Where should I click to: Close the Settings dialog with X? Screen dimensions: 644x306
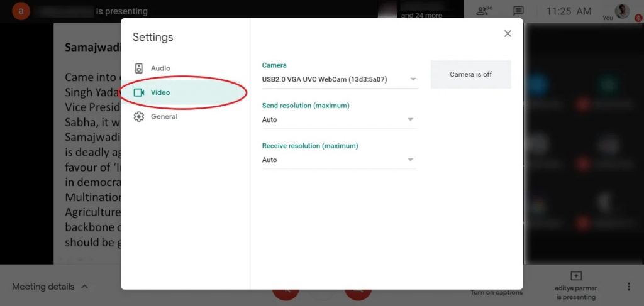click(x=508, y=34)
